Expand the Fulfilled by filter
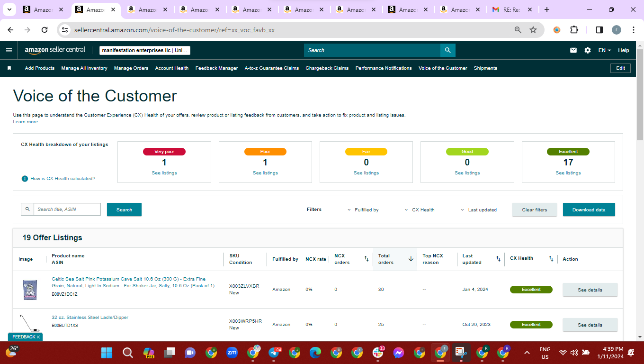 (363, 209)
